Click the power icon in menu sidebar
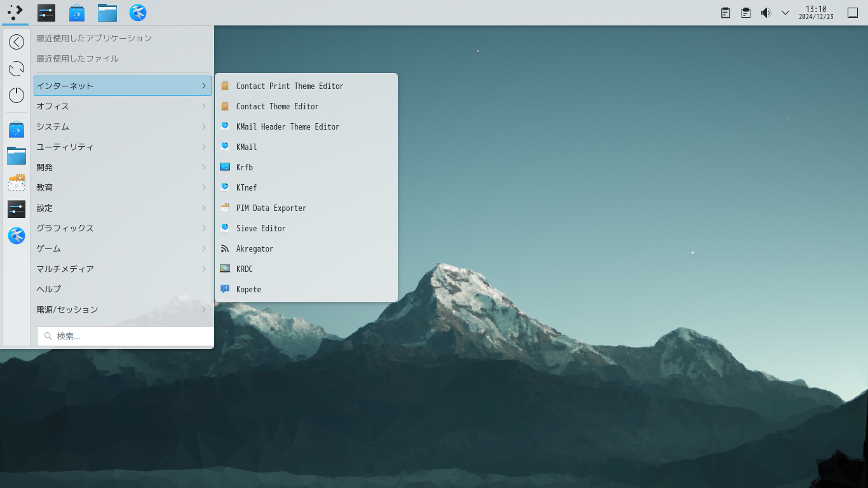This screenshot has height=488, width=868. pos(17,95)
